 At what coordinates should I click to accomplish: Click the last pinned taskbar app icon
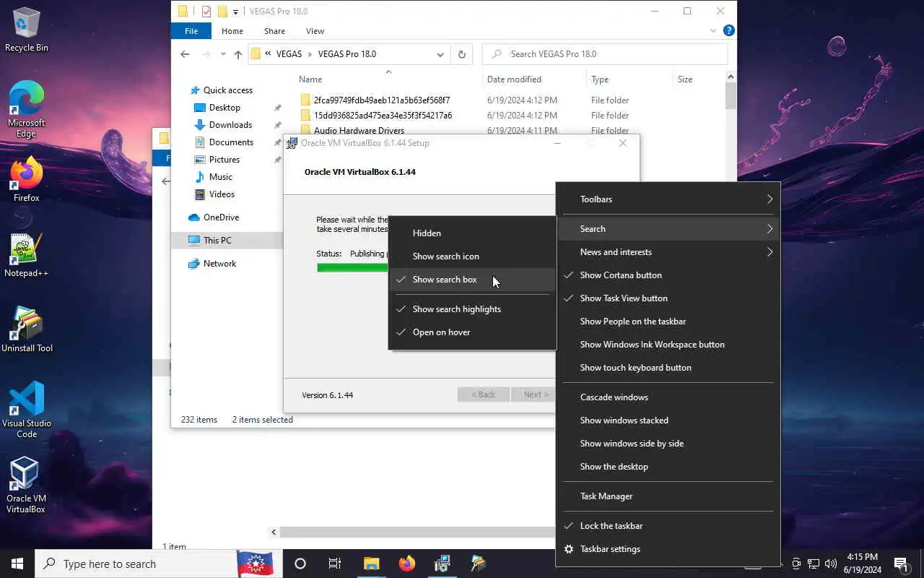[478, 564]
